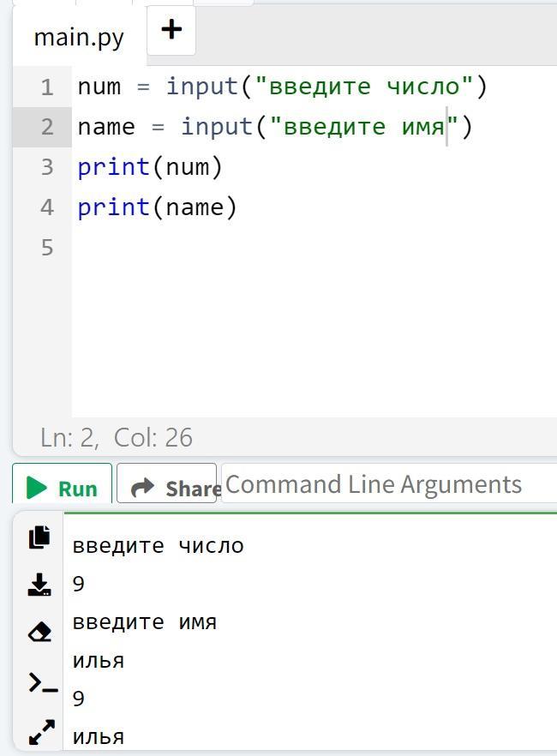This screenshot has height=756, width=557.
Task: Select the main.py tab
Action: (79, 37)
